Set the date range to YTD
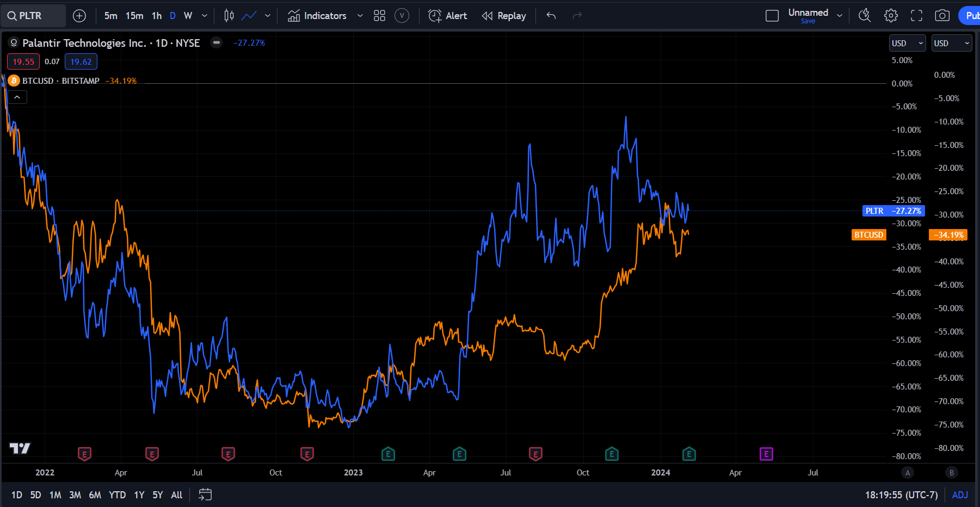Image resolution: width=980 pixels, height=507 pixels. point(117,495)
